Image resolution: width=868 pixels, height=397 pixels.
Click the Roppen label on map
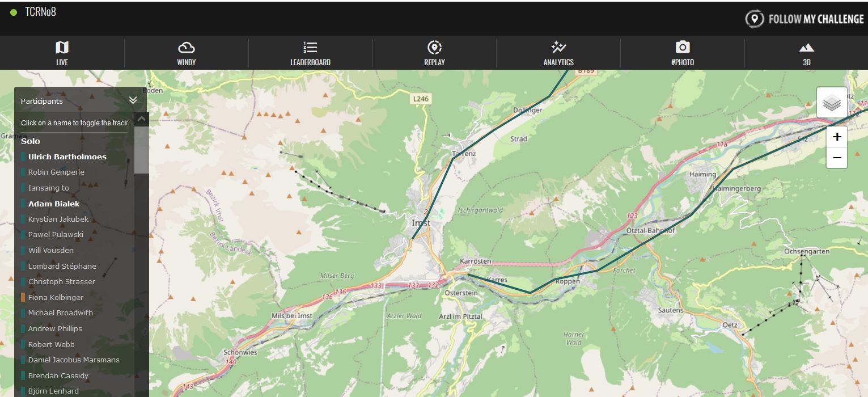click(568, 281)
